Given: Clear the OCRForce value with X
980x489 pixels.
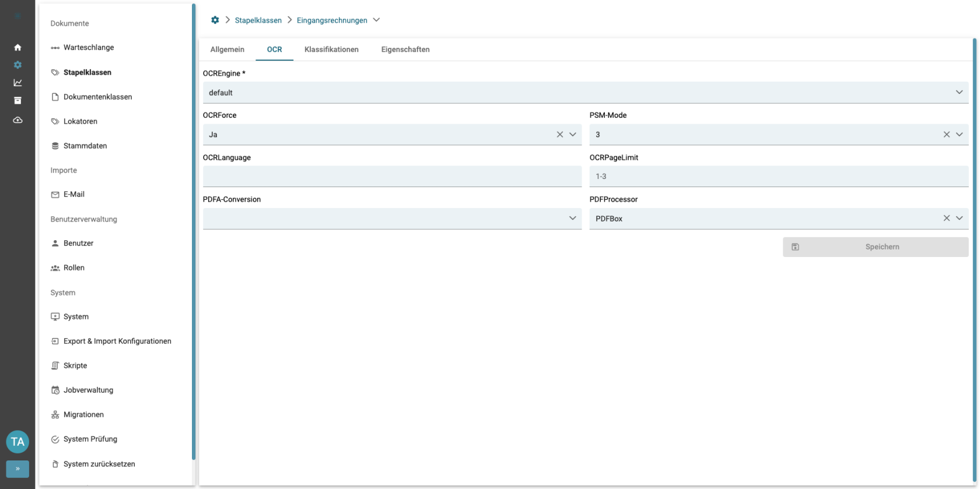Looking at the screenshot, I should (559, 135).
